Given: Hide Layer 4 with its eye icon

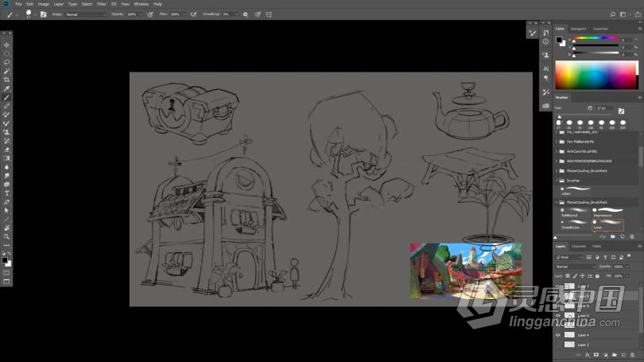Looking at the screenshot, I should pos(558,335).
